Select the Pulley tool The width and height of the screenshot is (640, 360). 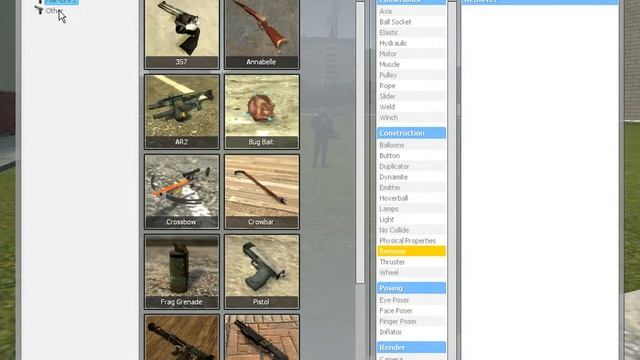click(411, 75)
